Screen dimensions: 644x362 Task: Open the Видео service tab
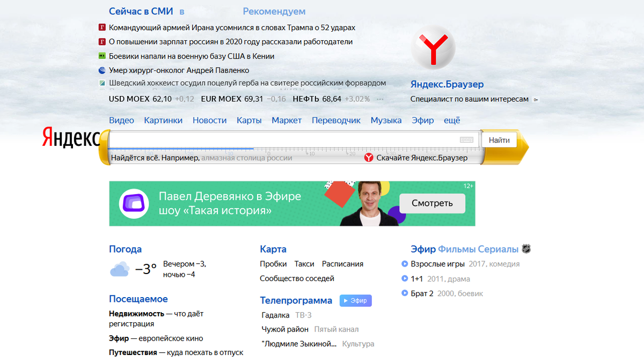pyautogui.click(x=121, y=120)
